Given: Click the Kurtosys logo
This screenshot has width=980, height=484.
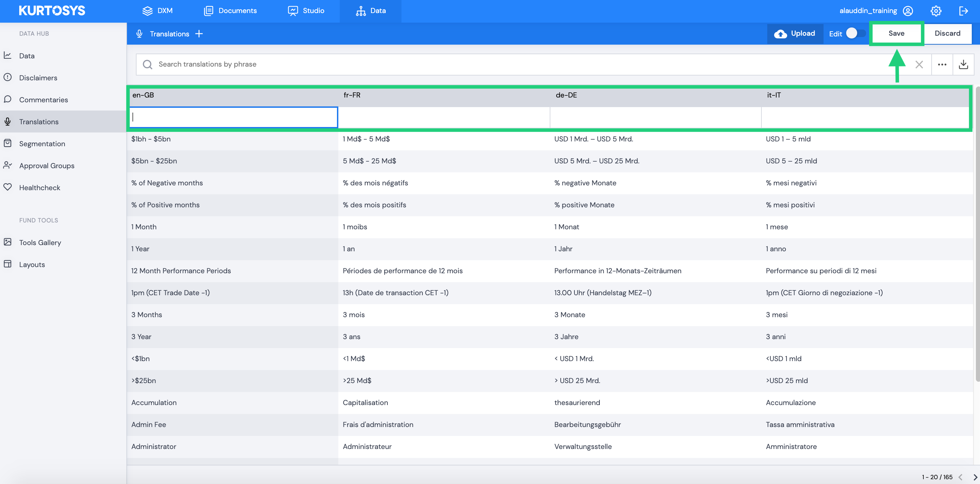Looking at the screenshot, I should pyautogui.click(x=52, y=11).
